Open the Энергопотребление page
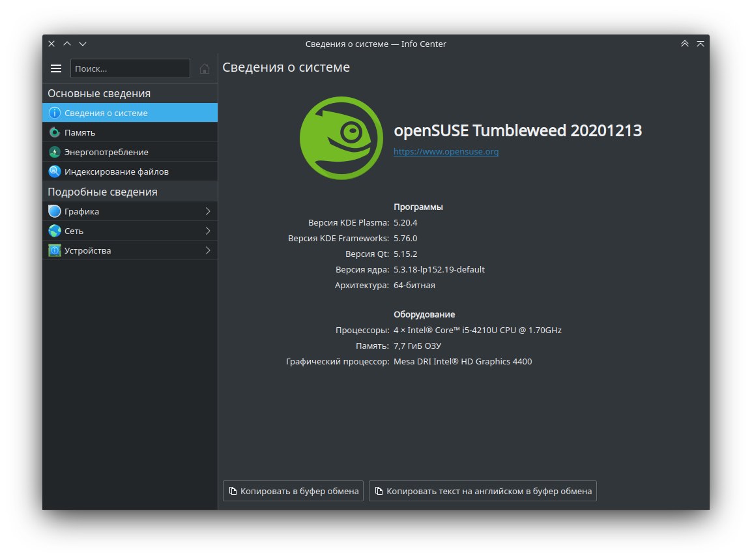The width and height of the screenshot is (752, 560). pyautogui.click(x=130, y=152)
